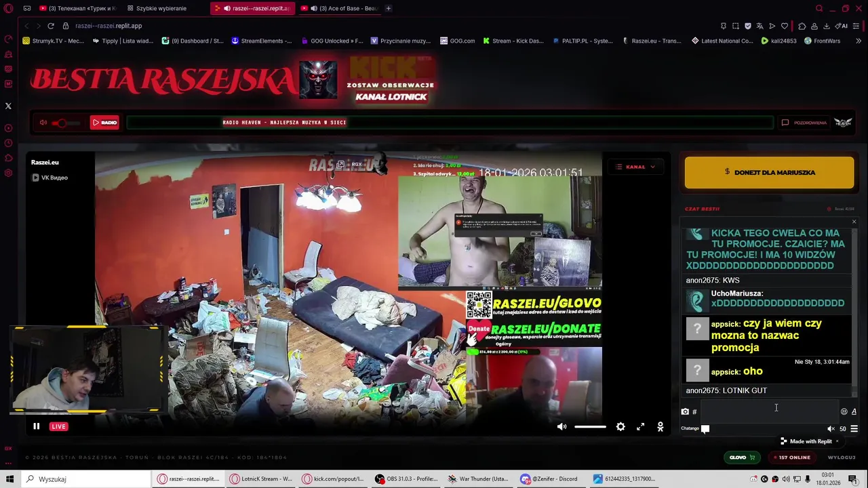The width and height of the screenshot is (868, 488).
Task: Adjust the radio volume slider
Action: coord(66,123)
